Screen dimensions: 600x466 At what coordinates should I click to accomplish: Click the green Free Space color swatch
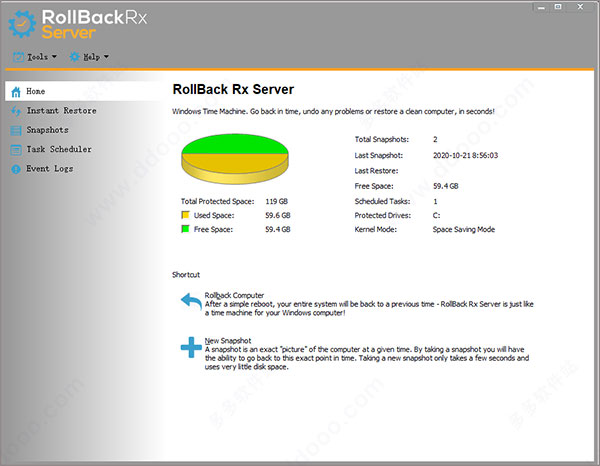tap(185, 229)
